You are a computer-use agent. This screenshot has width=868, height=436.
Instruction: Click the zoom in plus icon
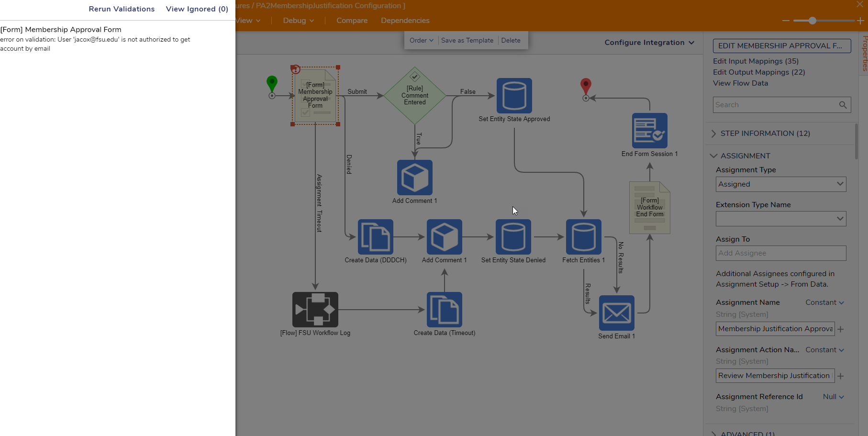click(x=860, y=21)
